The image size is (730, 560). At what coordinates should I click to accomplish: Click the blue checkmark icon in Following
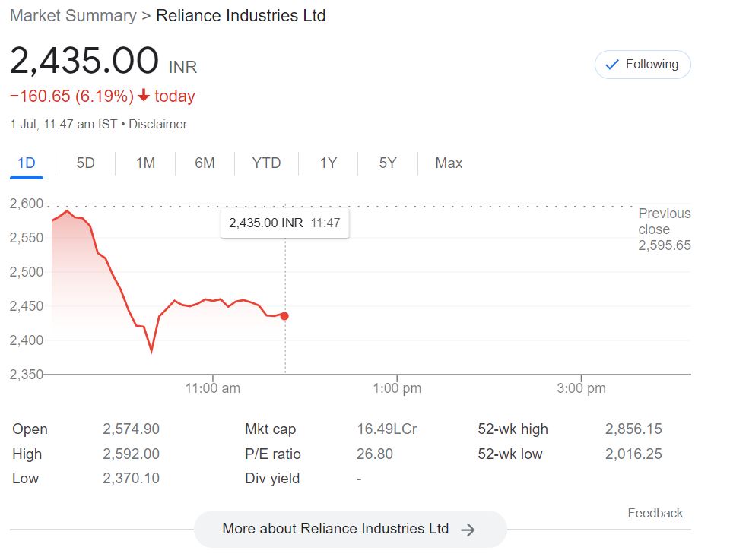coord(611,64)
